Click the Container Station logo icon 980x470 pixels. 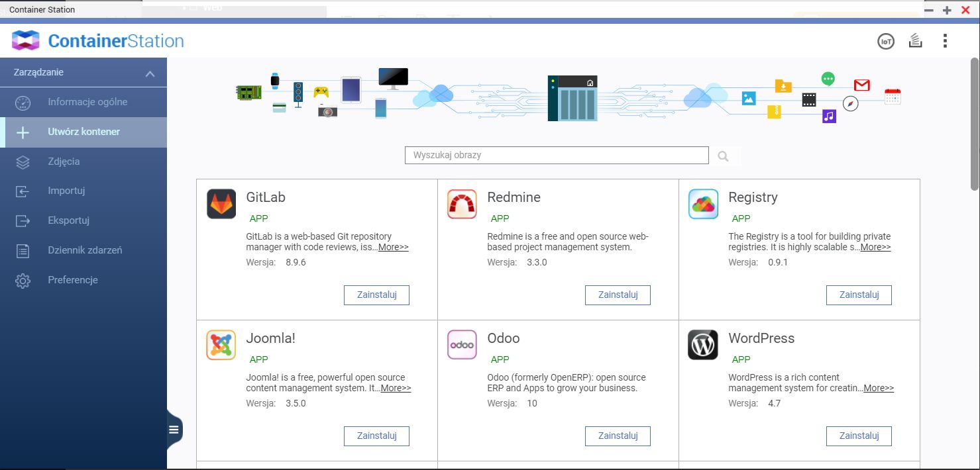(26, 40)
